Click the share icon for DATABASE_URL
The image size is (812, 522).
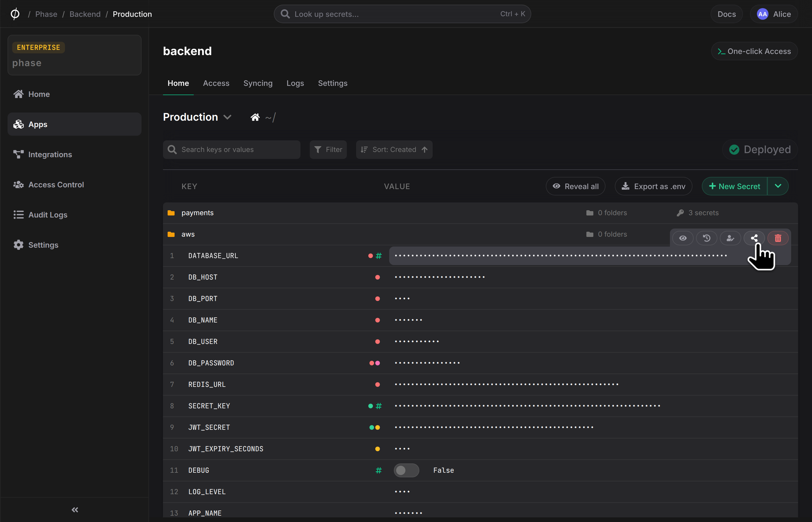[x=754, y=238]
